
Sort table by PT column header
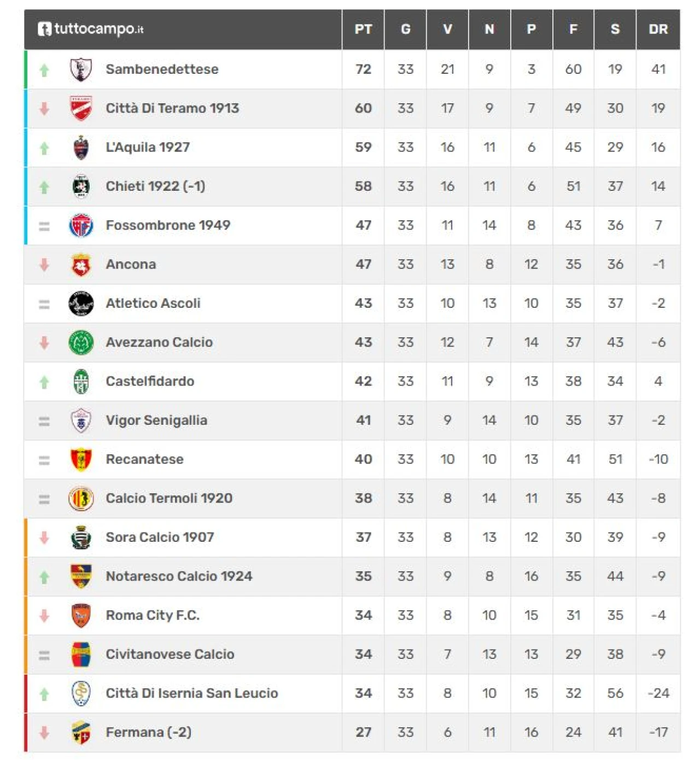[363, 29]
